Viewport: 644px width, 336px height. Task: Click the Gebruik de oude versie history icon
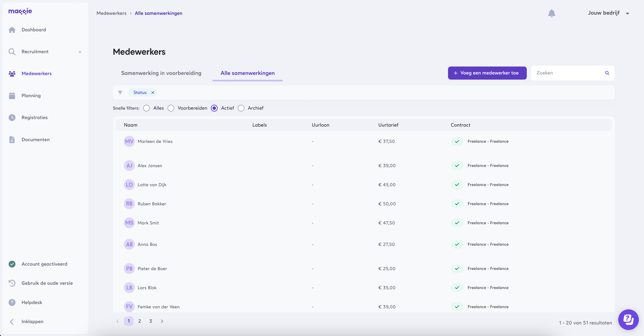point(12,283)
